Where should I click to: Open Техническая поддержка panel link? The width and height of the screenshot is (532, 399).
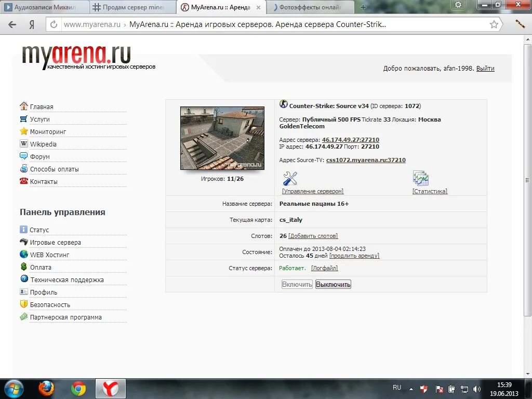[67, 280]
